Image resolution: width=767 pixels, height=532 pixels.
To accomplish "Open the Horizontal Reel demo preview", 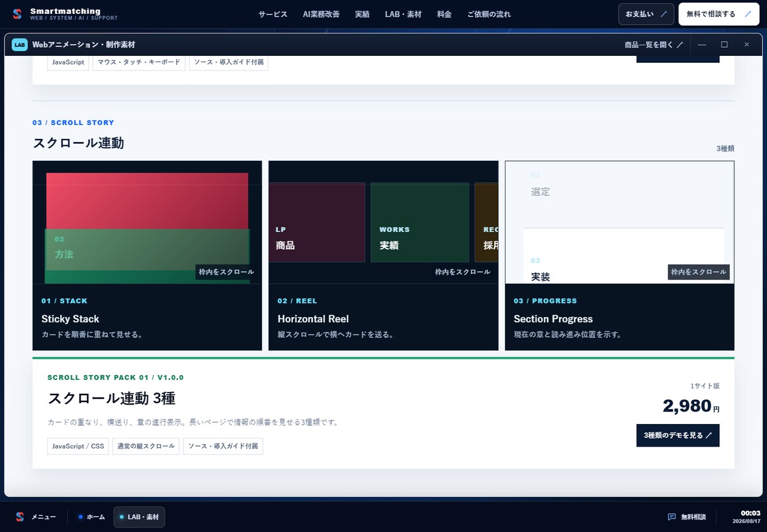I will [x=383, y=222].
